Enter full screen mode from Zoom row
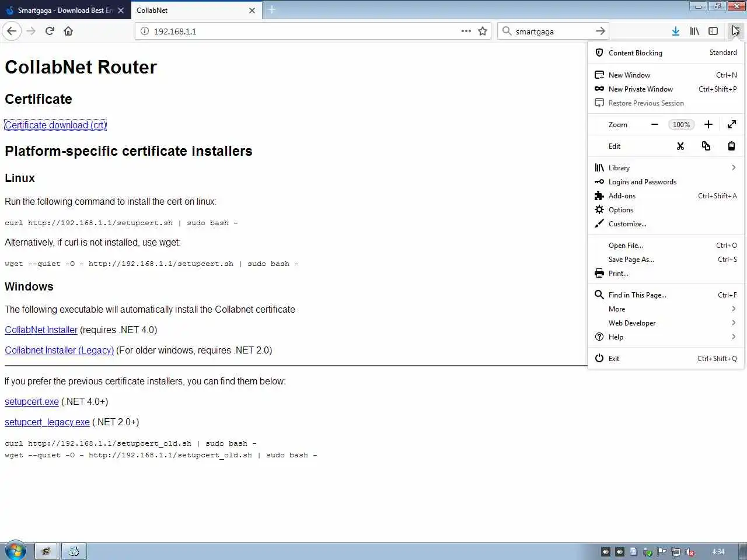 [732, 124]
